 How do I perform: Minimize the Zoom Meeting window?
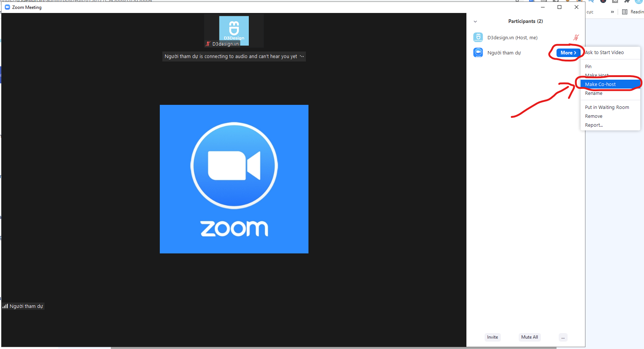pos(543,7)
